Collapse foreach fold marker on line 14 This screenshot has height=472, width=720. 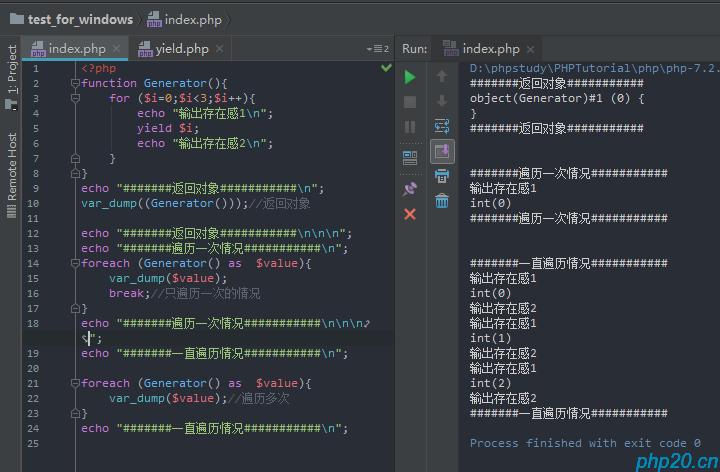(x=75, y=263)
